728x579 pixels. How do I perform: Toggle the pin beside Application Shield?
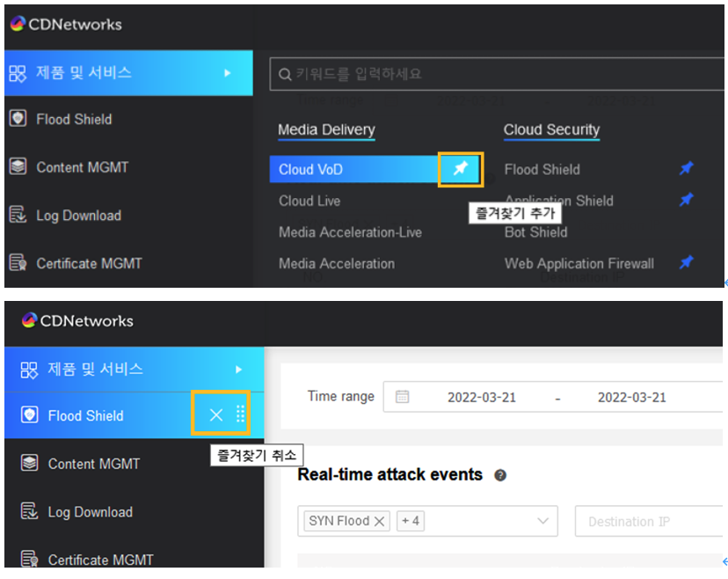686,201
